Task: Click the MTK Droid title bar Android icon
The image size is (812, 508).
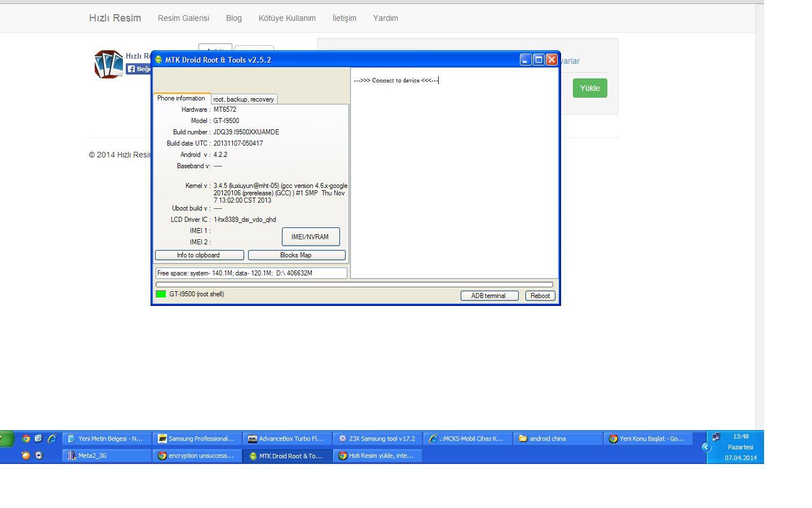Action: pyautogui.click(x=158, y=60)
